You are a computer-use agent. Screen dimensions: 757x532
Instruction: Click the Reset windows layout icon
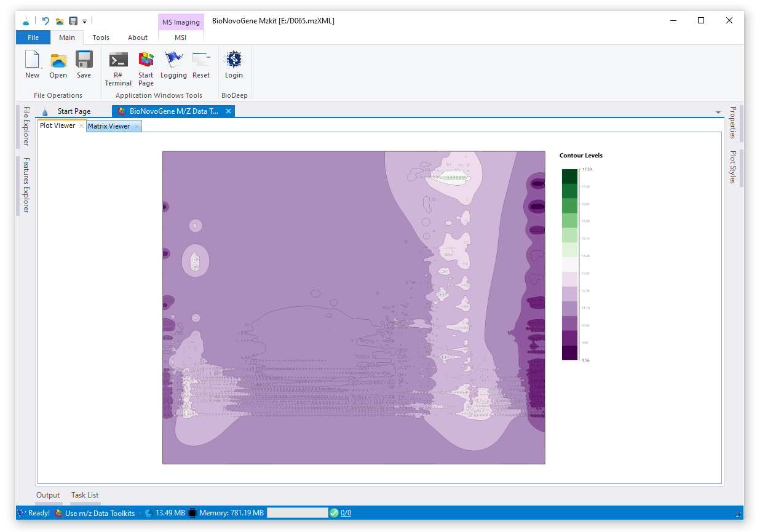click(201, 60)
